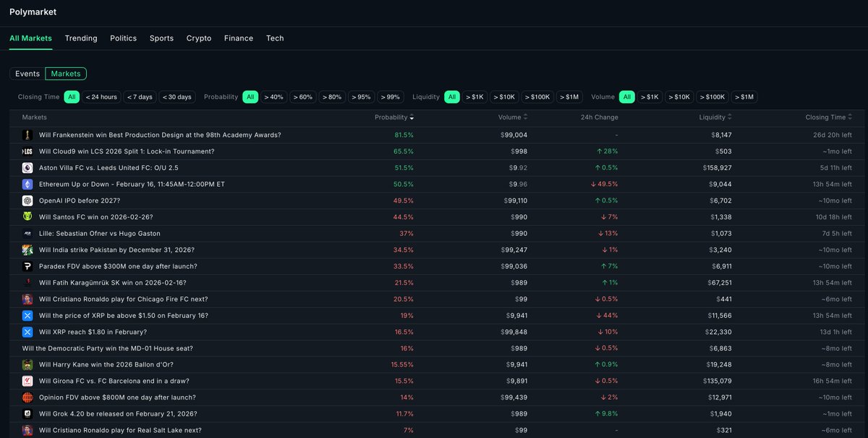This screenshot has height=438, width=868.
Task: Click the OpenAI IPO market icon
Action: click(27, 201)
